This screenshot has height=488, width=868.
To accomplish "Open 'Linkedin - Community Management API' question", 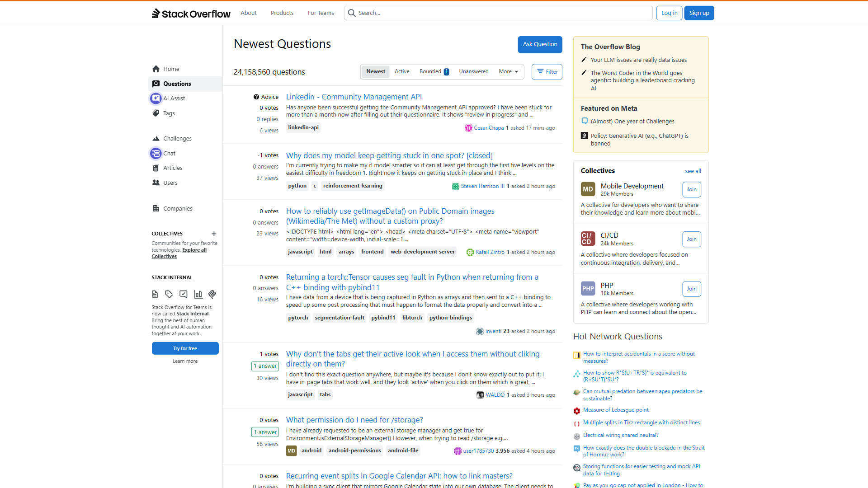I will [354, 97].
